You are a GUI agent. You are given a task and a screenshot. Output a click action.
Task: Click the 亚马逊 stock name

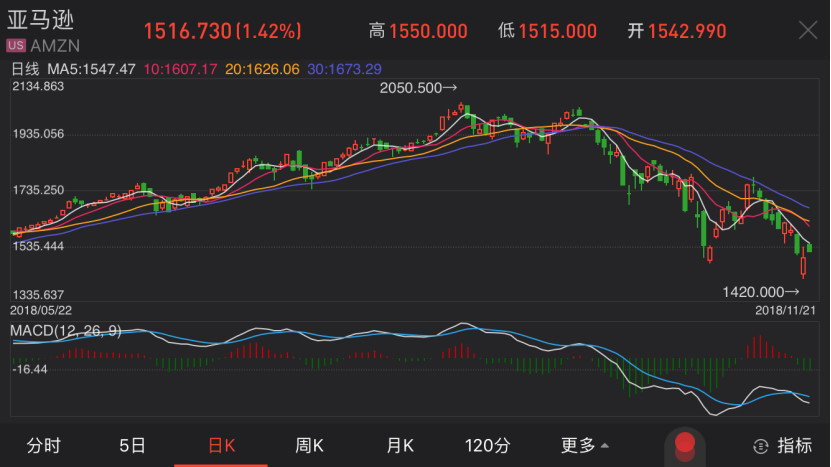pyautogui.click(x=40, y=20)
